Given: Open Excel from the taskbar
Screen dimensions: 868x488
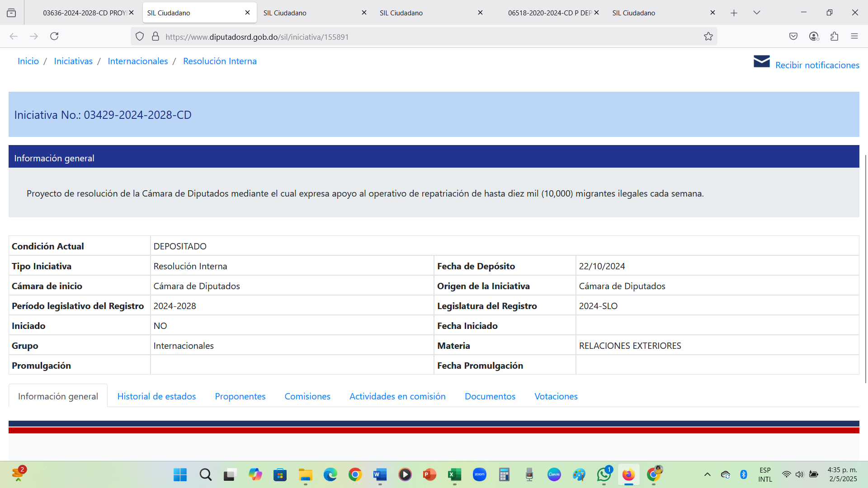Looking at the screenshot, I should pos(454,474).
